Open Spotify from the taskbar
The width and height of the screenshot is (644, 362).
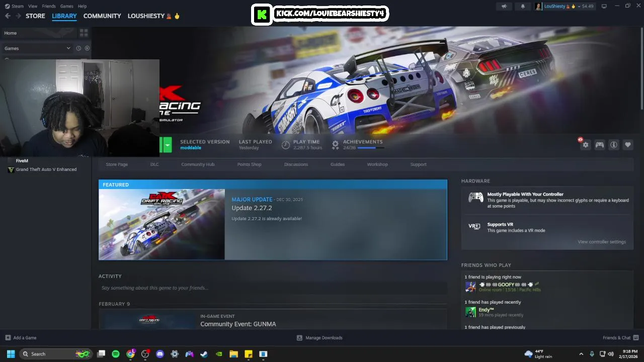116,354
